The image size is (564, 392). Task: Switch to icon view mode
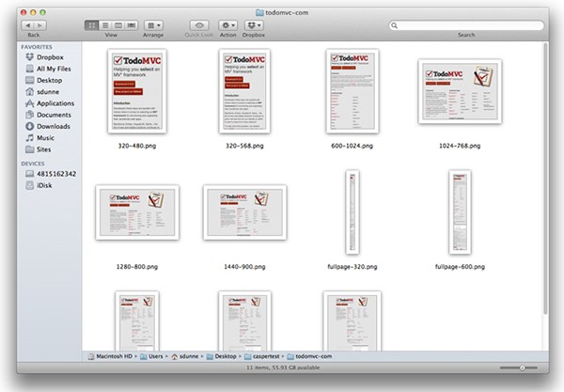[91, 24]
